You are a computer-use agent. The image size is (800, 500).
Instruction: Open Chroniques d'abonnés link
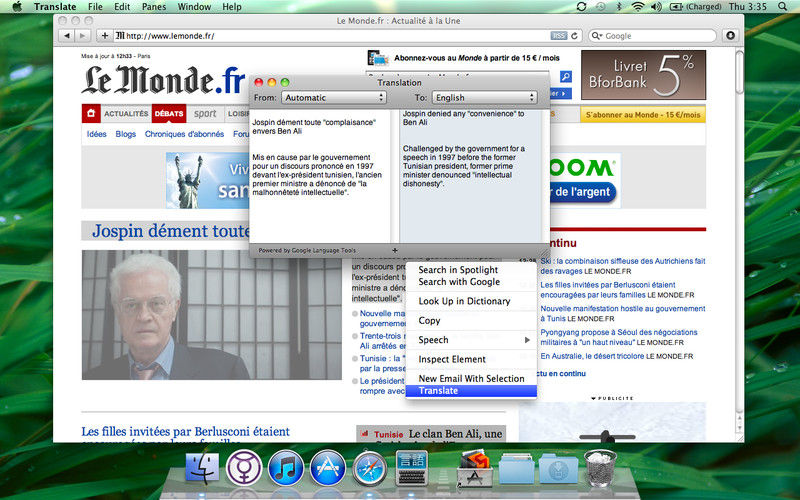[x=184, y=134]
